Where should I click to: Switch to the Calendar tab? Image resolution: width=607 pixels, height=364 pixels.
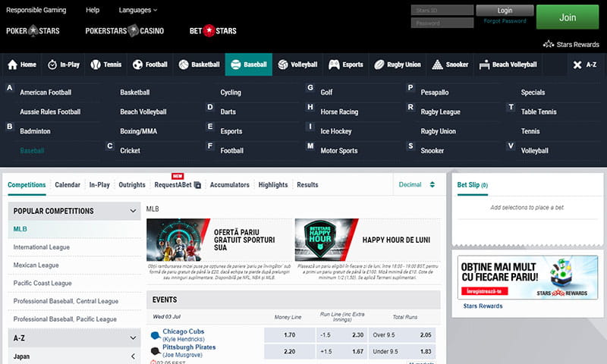point(68,185)
